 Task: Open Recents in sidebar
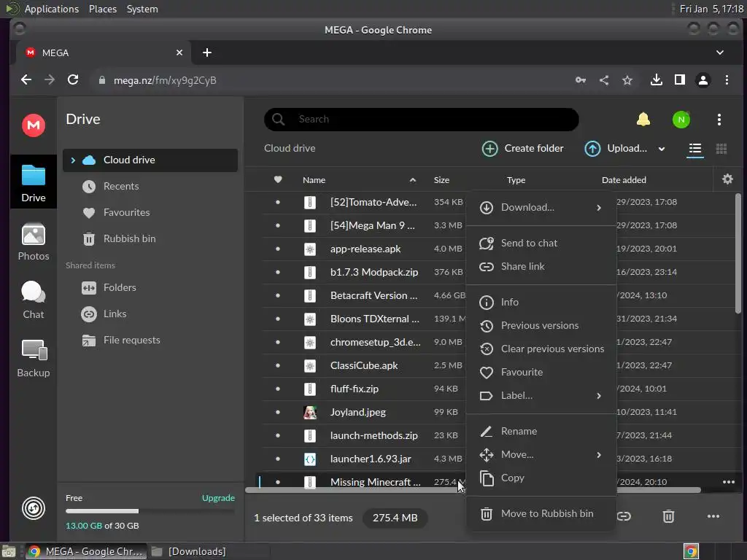150,186
